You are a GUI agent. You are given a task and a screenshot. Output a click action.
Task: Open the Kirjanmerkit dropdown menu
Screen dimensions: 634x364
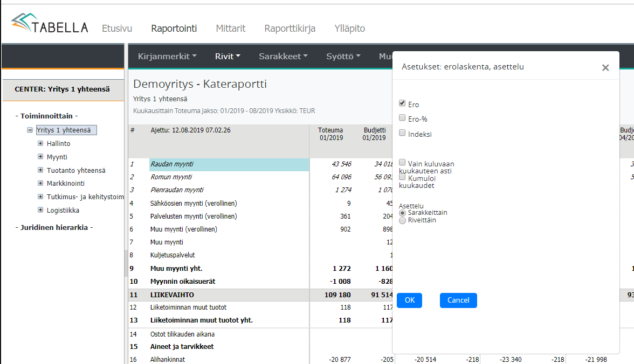coord(167,56)
